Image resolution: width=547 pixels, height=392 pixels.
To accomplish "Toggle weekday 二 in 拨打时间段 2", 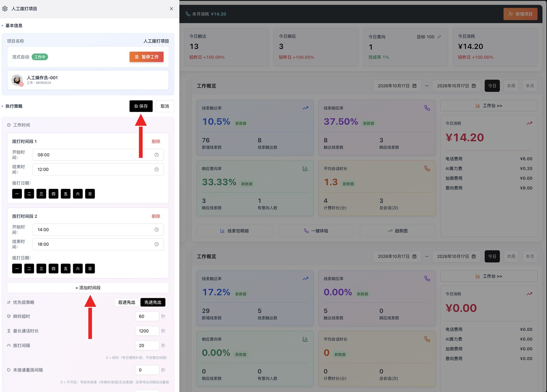I will [x=29, y=269].
